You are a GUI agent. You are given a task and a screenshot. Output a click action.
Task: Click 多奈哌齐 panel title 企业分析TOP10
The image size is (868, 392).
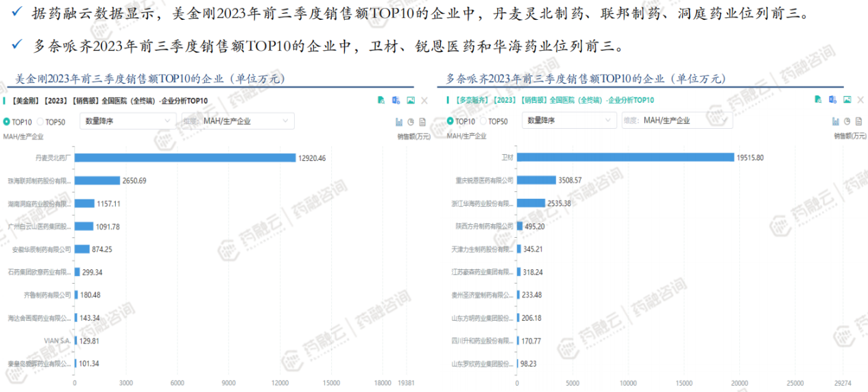pyautogui.click(x=630, y=101)
